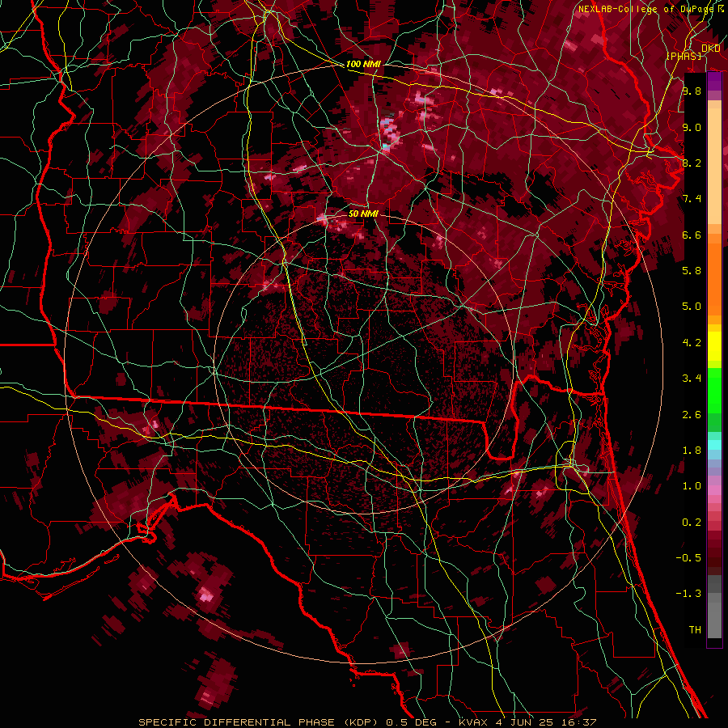Click the NEXLAB-College of DuPage credit text
Screen dimensions: 728x728
[x=648, y=9]
